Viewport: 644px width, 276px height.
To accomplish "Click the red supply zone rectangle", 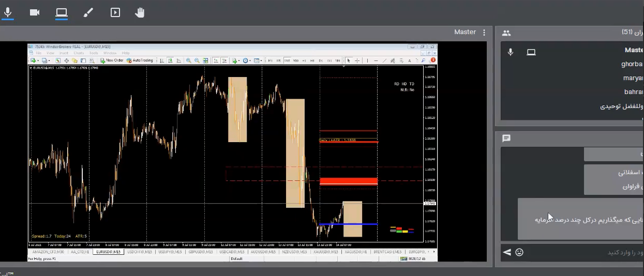I will (349, 181).
